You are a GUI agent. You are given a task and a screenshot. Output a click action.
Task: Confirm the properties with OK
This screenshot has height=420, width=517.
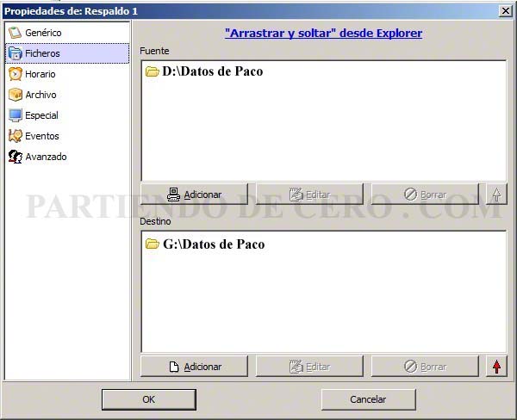click(x=149, y=399)
